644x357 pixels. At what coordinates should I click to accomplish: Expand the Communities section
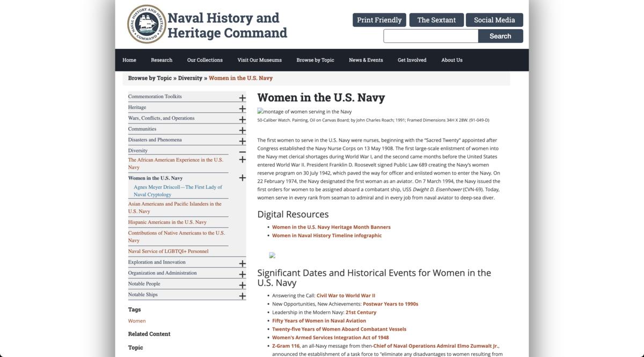(x=242, y=129)
